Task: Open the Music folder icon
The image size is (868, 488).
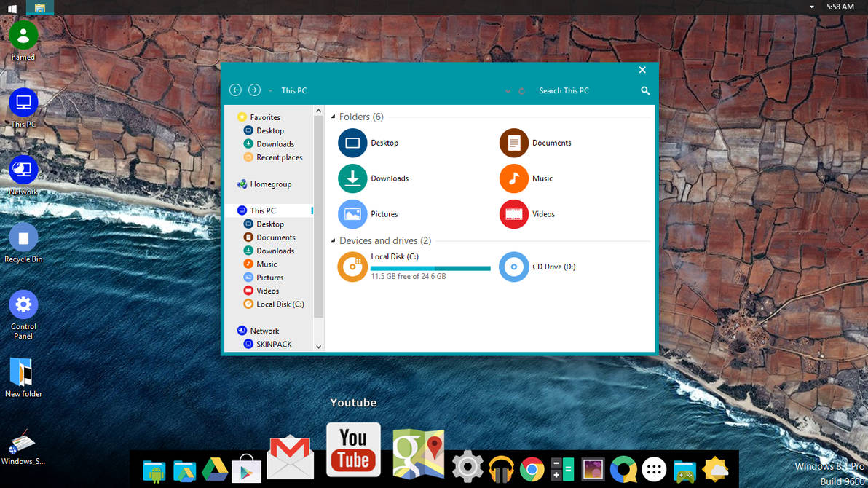Action: 513,178
